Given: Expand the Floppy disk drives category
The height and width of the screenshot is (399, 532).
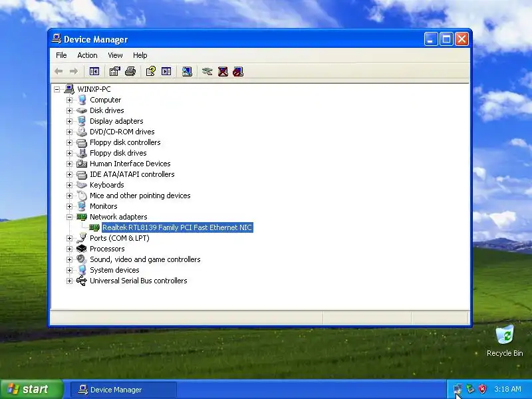Looking at the screenshot, I should point(69,153).
